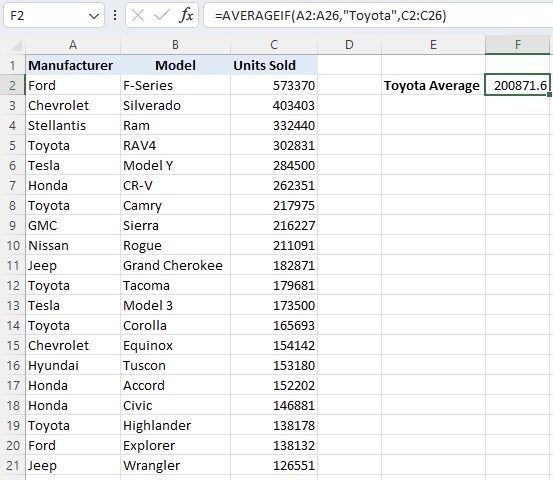This screenshot has height=480, width=553.
Task: Select column F header
Action: (x=517, y=45)
